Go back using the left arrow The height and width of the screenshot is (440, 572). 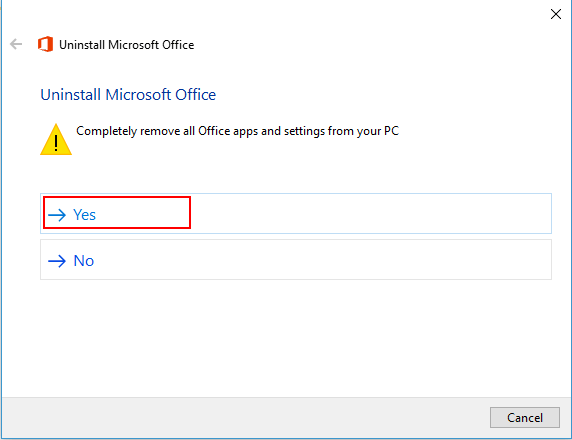coord(16,45)
